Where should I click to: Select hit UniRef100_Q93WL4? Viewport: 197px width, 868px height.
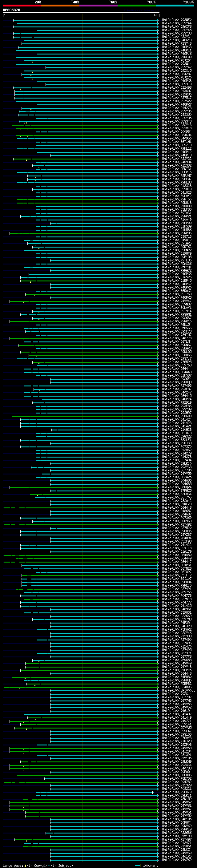coord(176,64)
